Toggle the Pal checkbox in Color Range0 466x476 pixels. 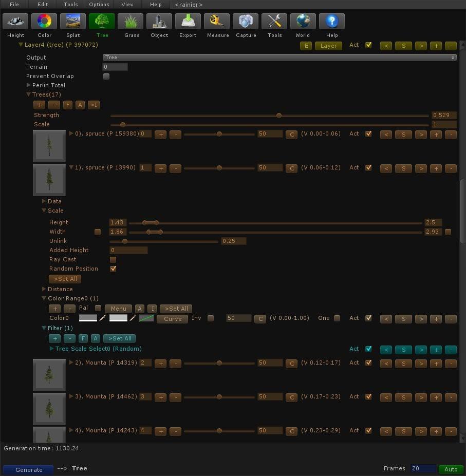(x=98, y=308)
